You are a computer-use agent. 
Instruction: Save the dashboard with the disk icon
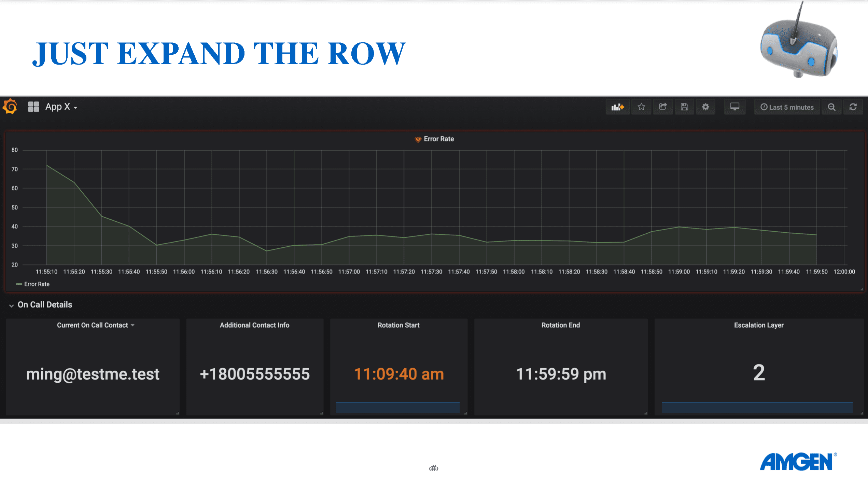[x=684, y=107]
